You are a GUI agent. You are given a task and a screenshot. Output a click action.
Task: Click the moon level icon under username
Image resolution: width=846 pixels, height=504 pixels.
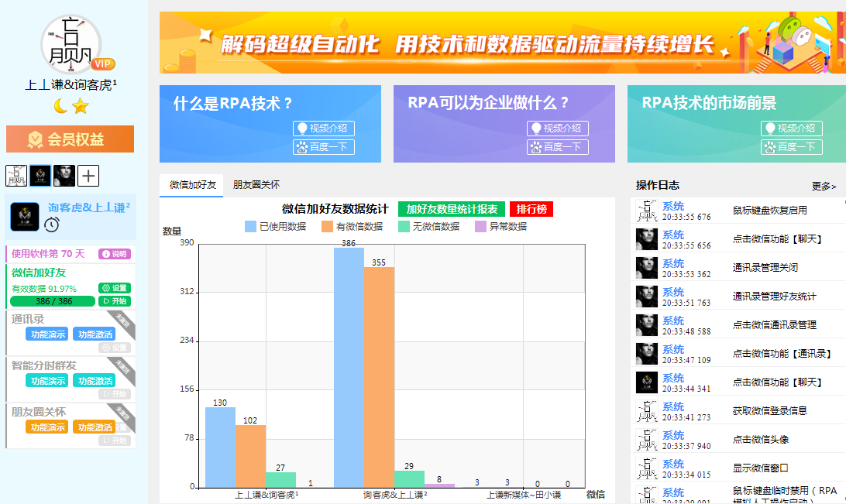pos(60,106)
